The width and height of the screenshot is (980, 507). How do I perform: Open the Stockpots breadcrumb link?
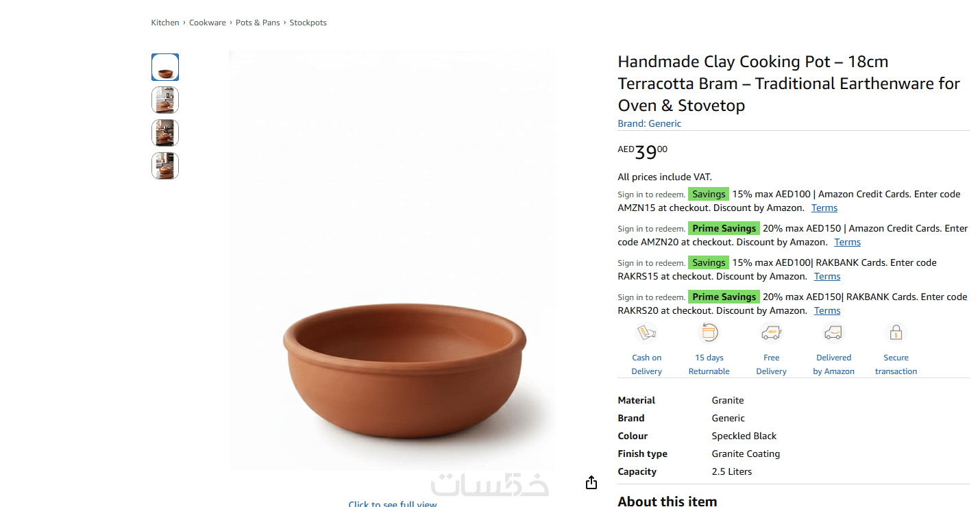click(x=308, y=23)
